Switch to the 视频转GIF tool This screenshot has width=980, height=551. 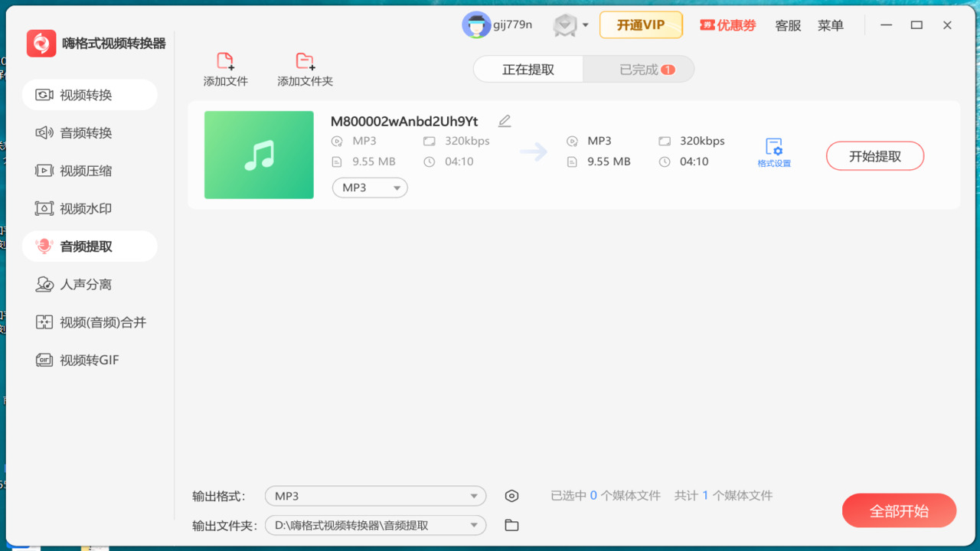pos(90,360)
